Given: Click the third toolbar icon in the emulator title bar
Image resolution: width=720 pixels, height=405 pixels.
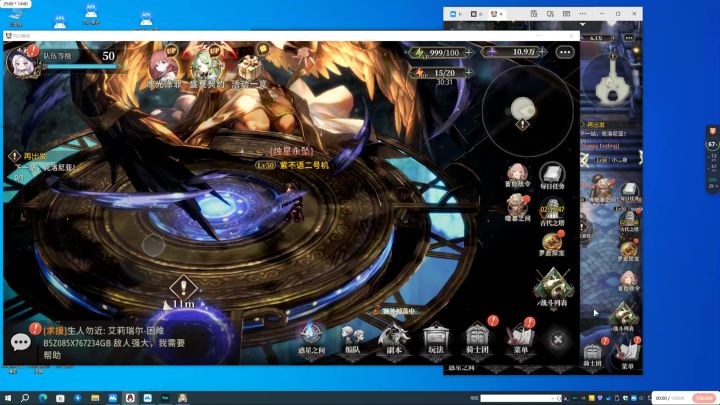Looking at the screenshot, I should [x=567, y=14].
